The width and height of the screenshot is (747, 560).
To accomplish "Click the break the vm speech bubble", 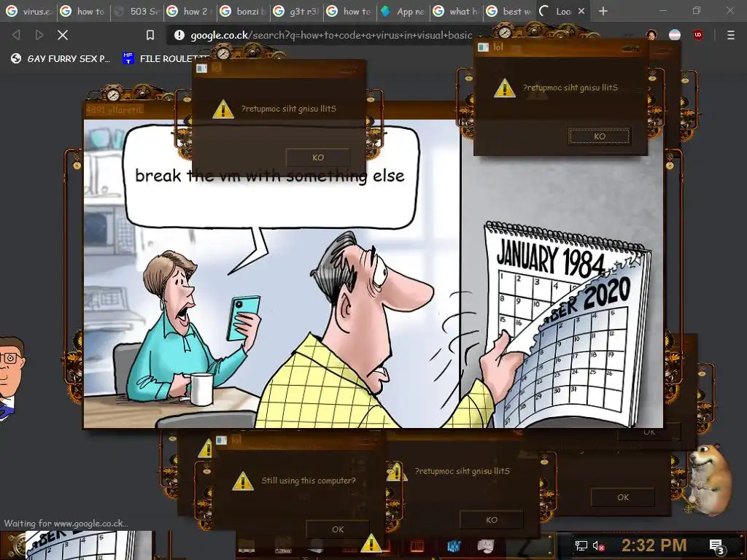I will pos(271,178).
